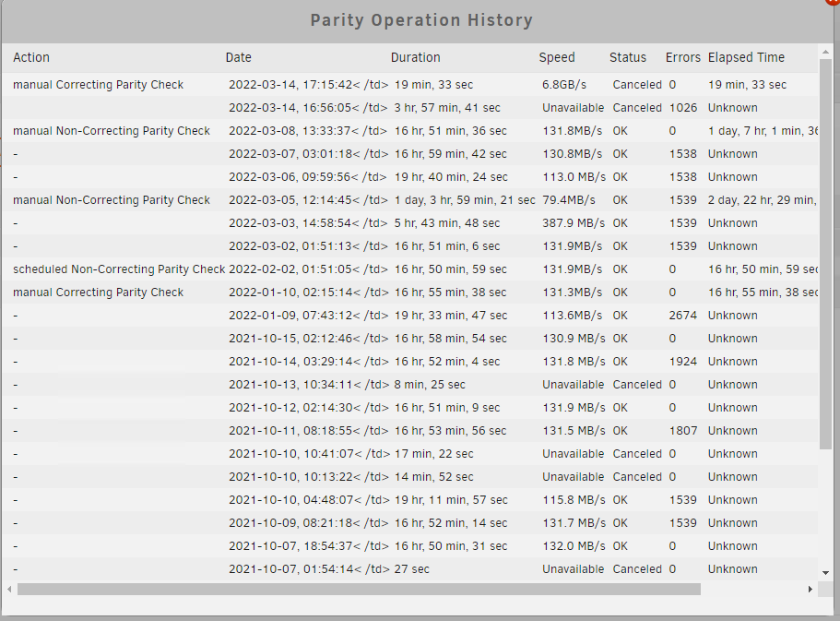Select date 2022-03-08, 13:33:37 cell
Screen dimensions: 840x621
(x=308, y=131)
